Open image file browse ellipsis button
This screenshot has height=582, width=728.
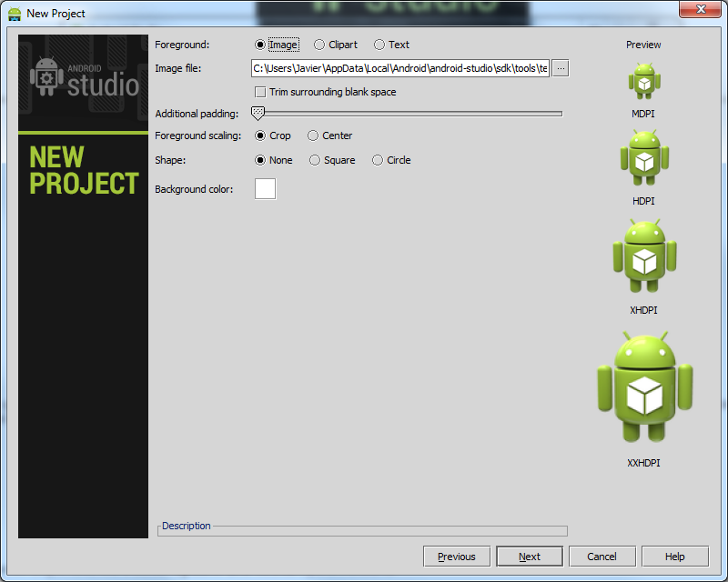561,68
